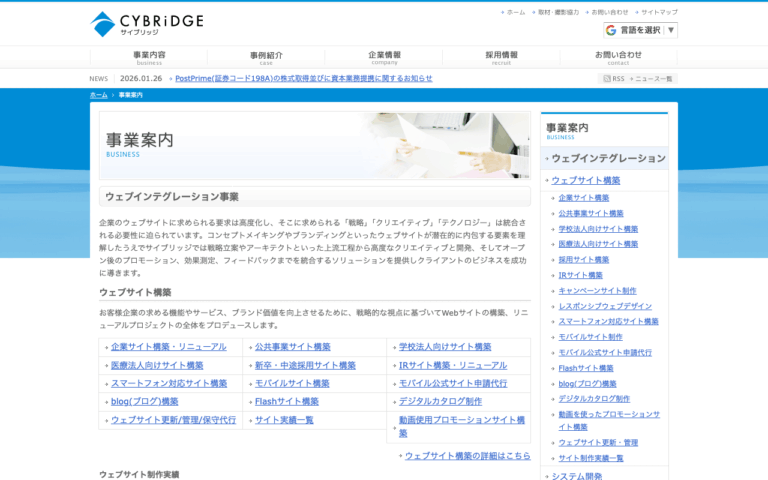Screen dimensions: 768x480
Task: Open the Flashサイト構築 table link
Action: coord(287,402)
